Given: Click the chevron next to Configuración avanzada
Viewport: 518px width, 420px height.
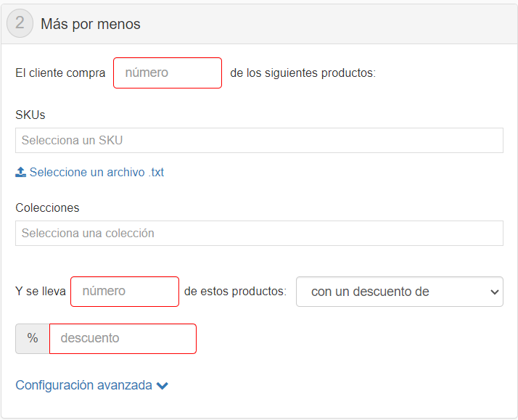Looking at the screenshot, I should [163, 386].
